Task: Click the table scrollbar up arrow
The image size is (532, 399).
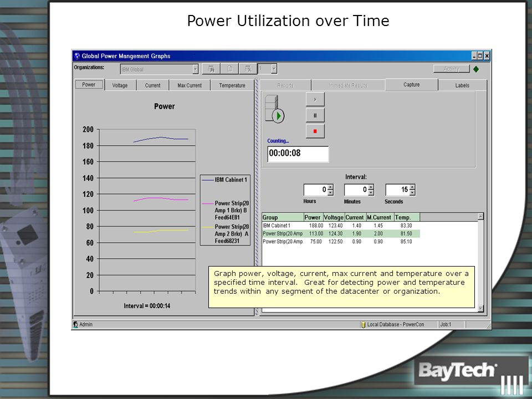Action: 480,216
